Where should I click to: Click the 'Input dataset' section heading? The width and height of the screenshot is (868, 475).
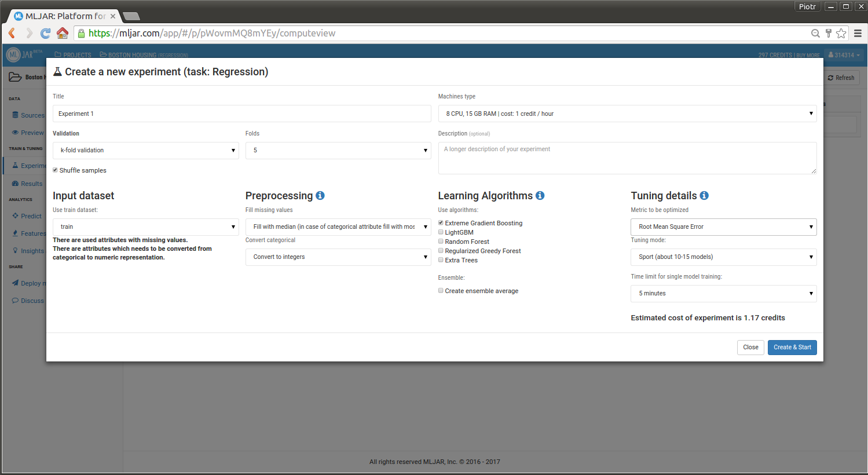pos(83,196)
